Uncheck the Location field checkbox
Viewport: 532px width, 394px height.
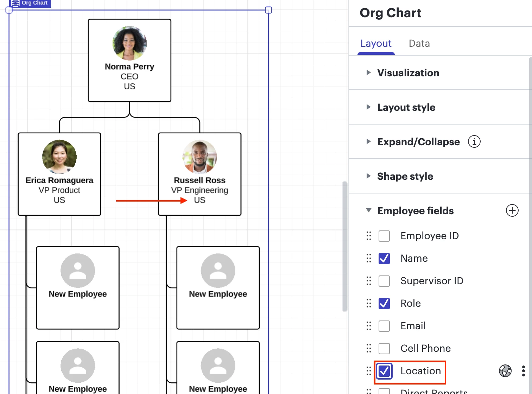(x=384, y=371)
